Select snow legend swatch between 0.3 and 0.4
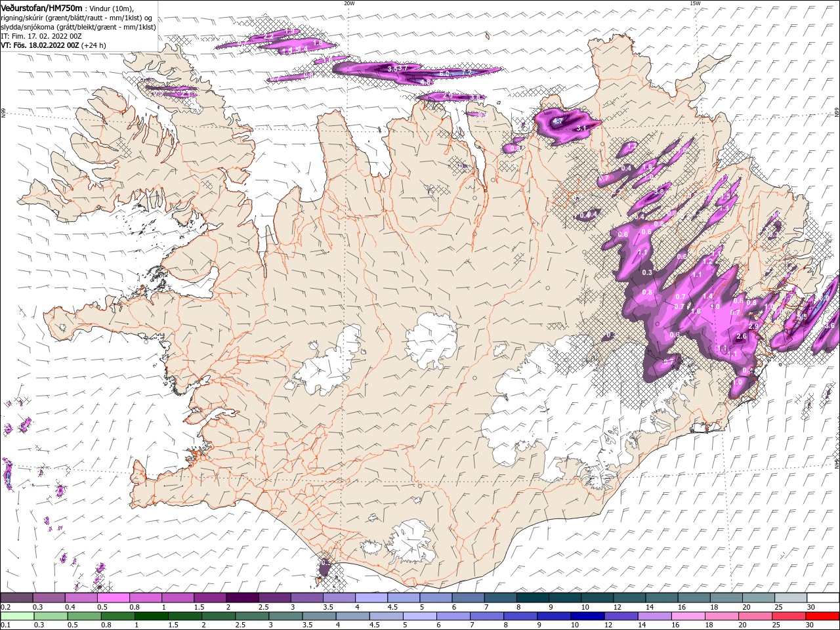This screenshot has height=630, width=840. pyautogui.click(x=49, y=598)
